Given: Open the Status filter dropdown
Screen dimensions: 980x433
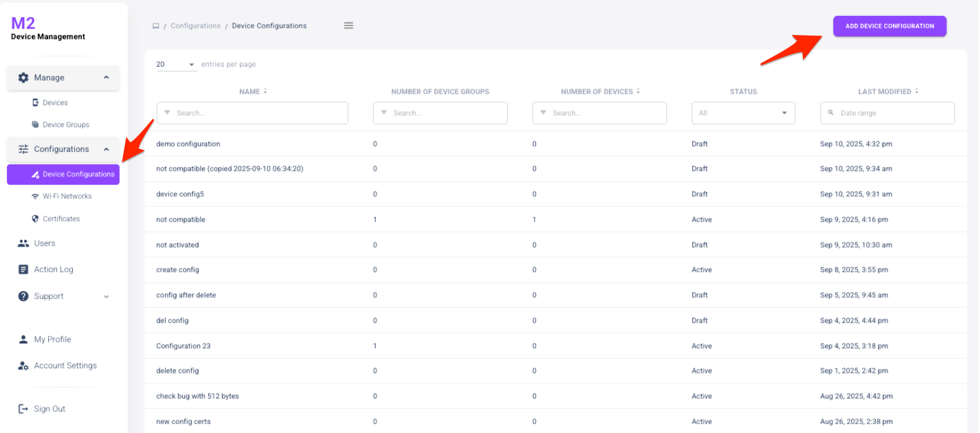Looking at the screenshot, I should [x=743, y=113].
